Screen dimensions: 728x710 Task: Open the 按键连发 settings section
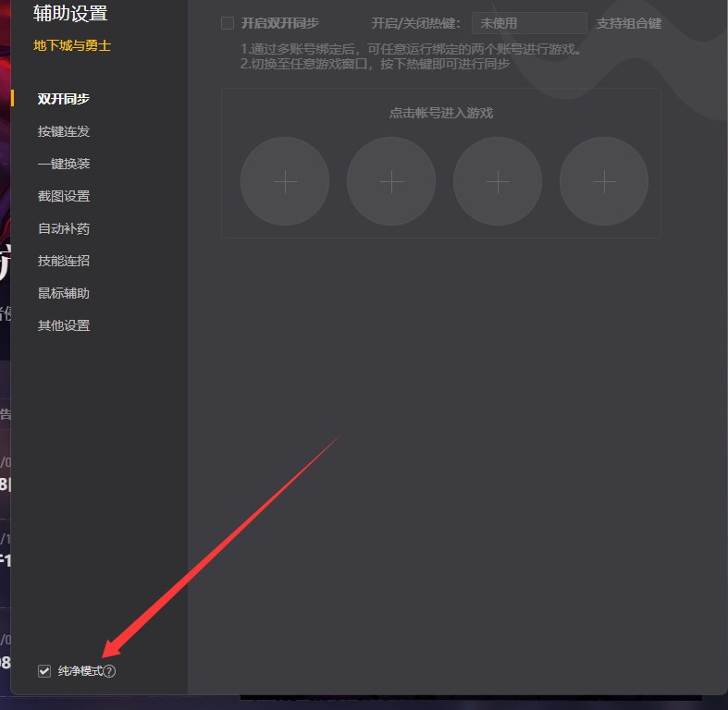(x=64, y=131)
